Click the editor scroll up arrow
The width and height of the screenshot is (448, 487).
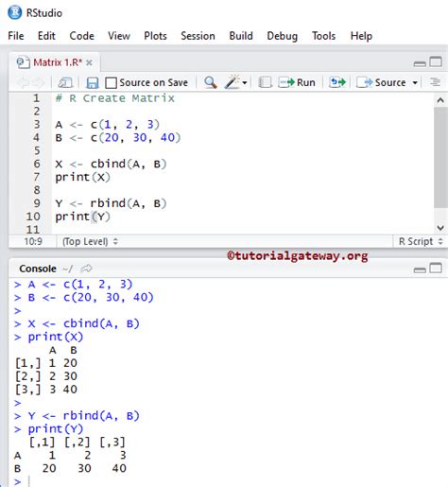440,100
